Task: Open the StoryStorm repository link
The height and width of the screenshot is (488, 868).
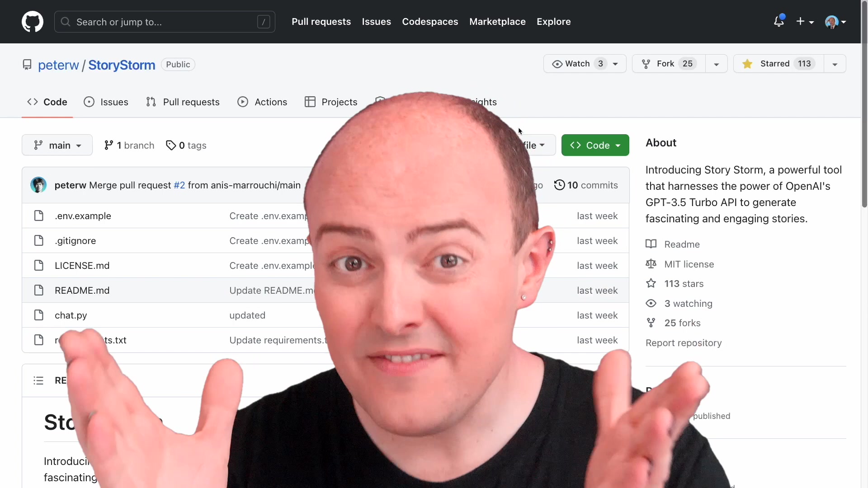Action: click(x=122, y=65)
